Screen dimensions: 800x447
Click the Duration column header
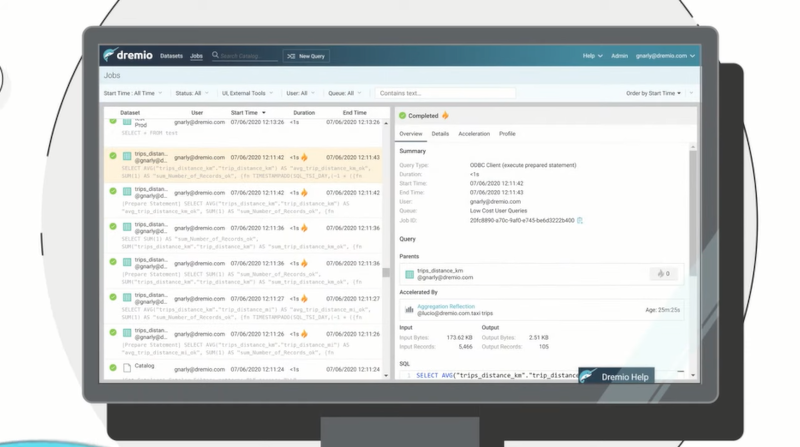[x=304, y=113]
